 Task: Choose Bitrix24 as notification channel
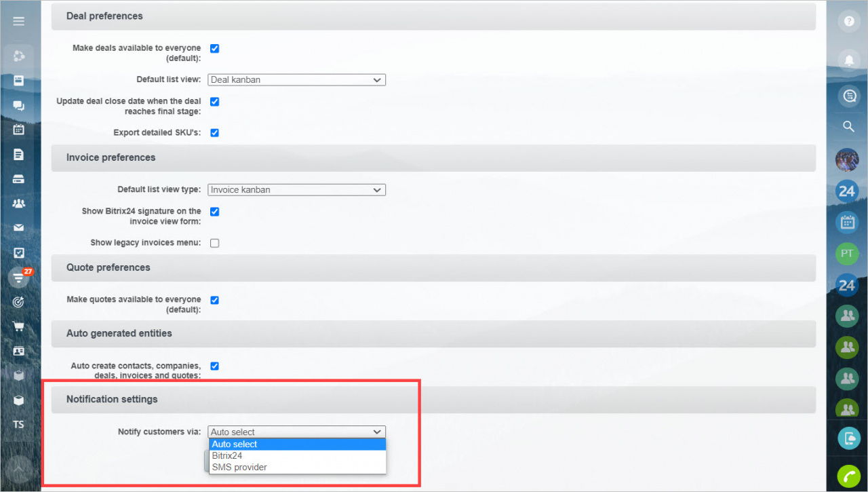point(298,455)
